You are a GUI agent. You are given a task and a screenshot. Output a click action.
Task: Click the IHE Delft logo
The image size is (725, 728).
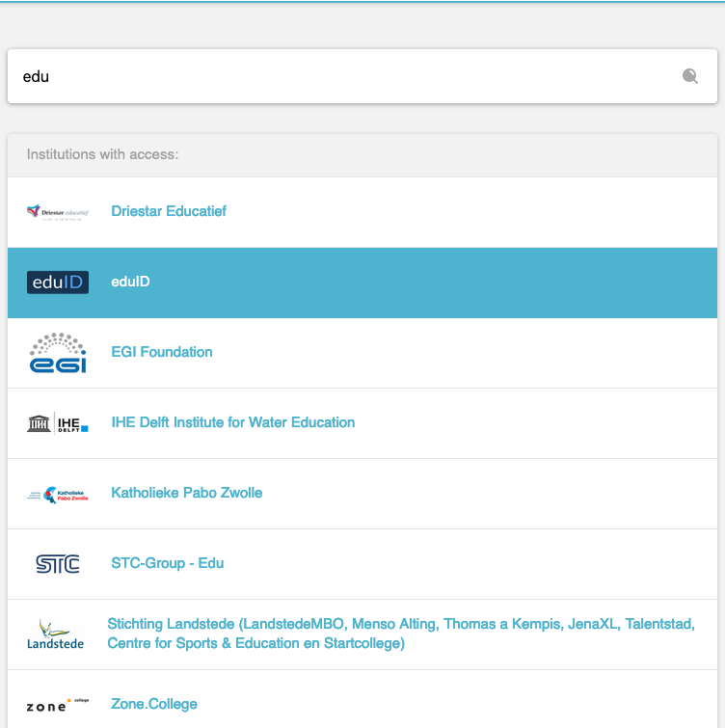point(58,423)
